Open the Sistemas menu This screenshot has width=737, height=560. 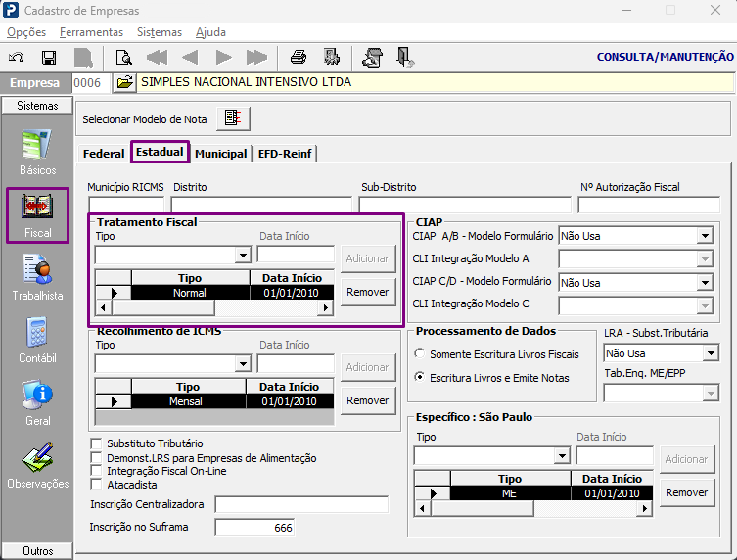pos(160,32)
